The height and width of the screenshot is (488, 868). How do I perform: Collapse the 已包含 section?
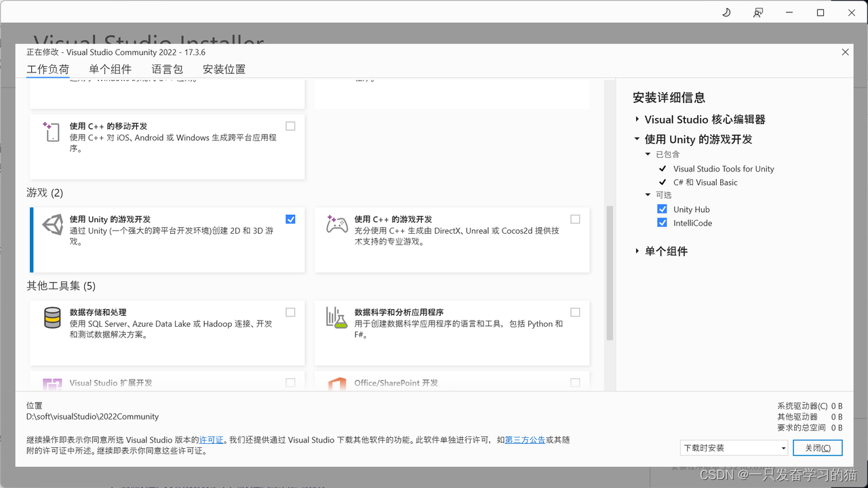[648, 155]
